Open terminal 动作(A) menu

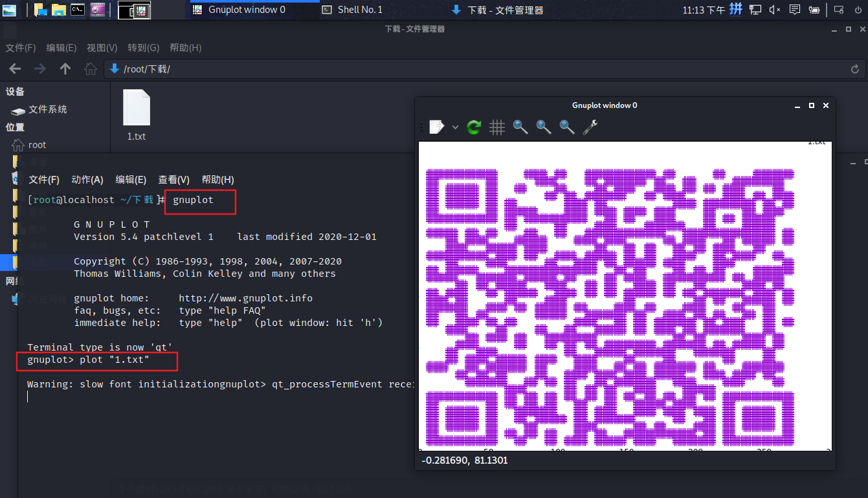pyautogui.click(x=87, y=180)
